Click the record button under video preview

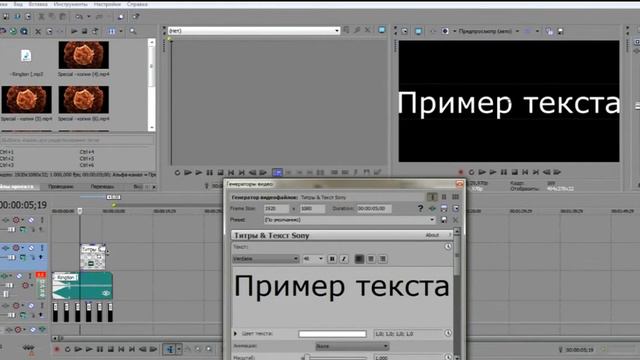coord(461,172)
